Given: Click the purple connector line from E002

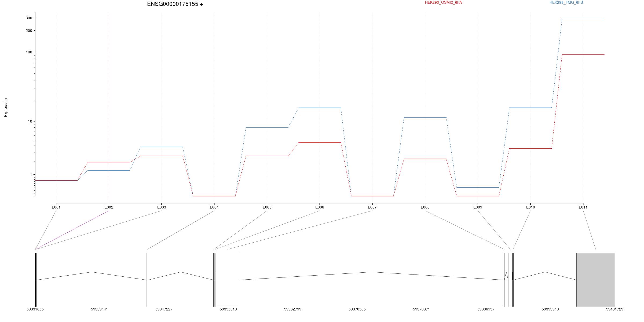Looking at the screenshot, I should click(72, 230).
